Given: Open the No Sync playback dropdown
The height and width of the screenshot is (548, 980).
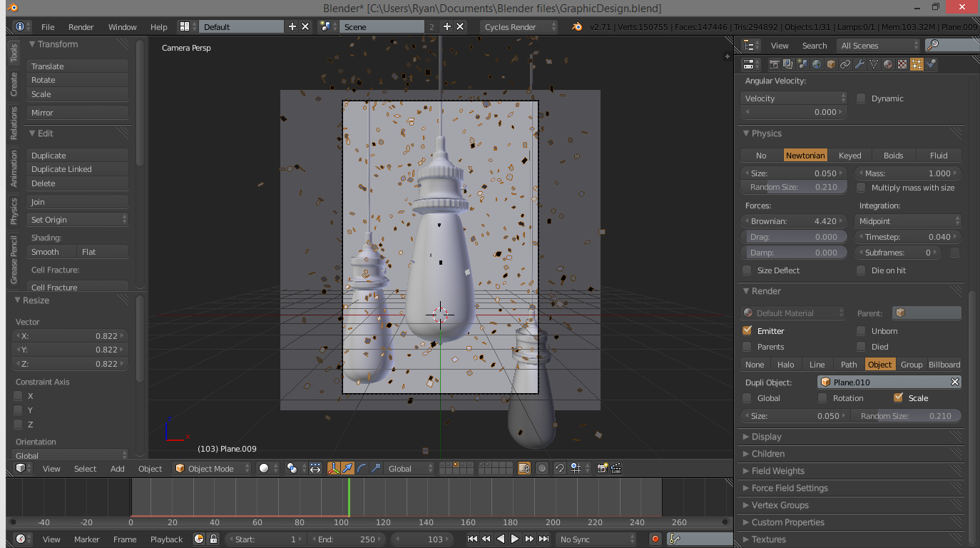Looking at the screenshot, I should point(596,539).
